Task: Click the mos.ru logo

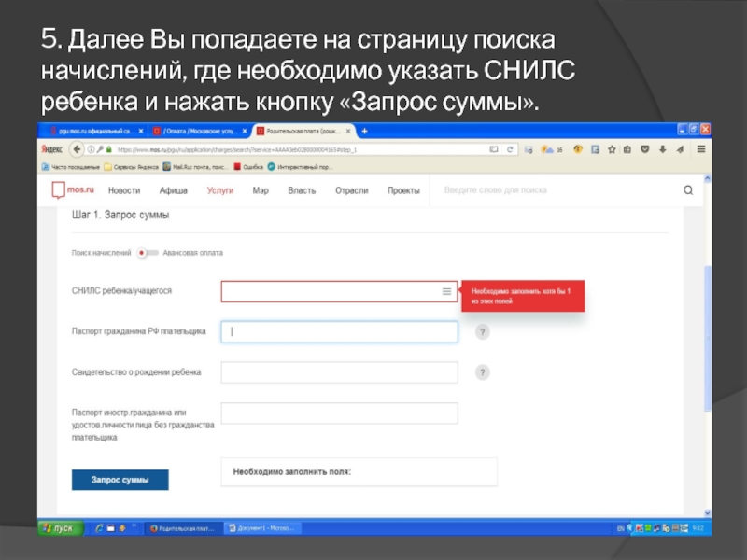Action: (73, 190)
